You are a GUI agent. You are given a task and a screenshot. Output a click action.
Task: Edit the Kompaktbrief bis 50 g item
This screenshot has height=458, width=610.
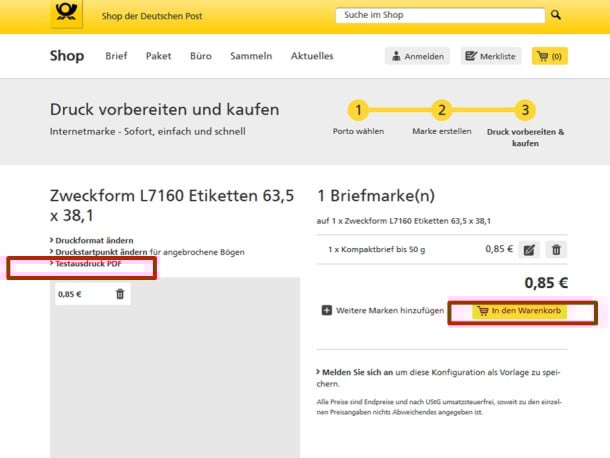click(x=529, y=249)
